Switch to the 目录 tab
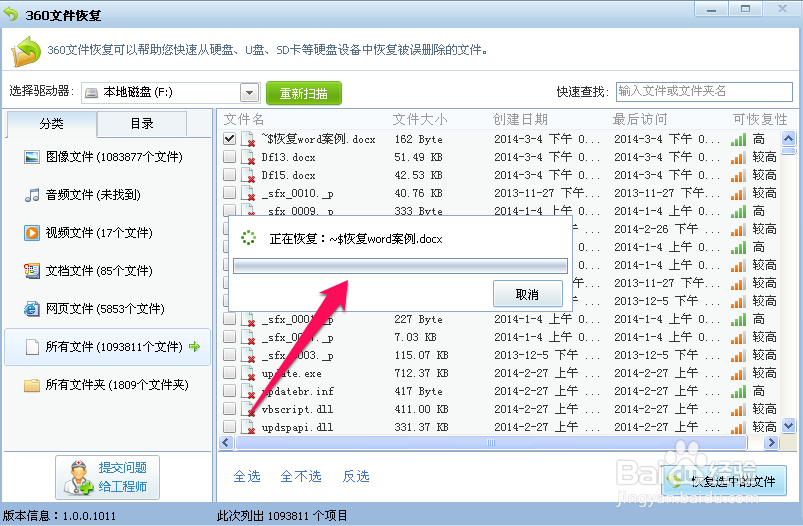803x526 pixels. [x=142, y=123]
